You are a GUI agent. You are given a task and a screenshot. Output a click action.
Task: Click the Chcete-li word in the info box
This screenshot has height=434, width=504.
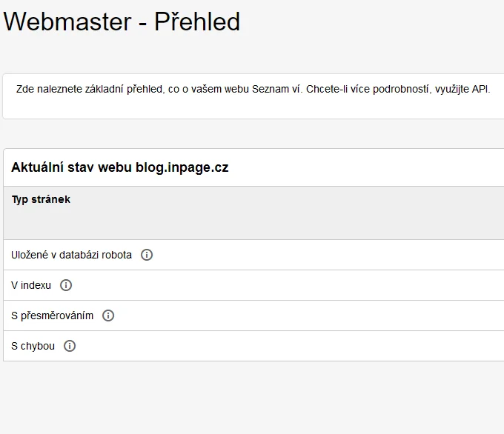(327, 89)
